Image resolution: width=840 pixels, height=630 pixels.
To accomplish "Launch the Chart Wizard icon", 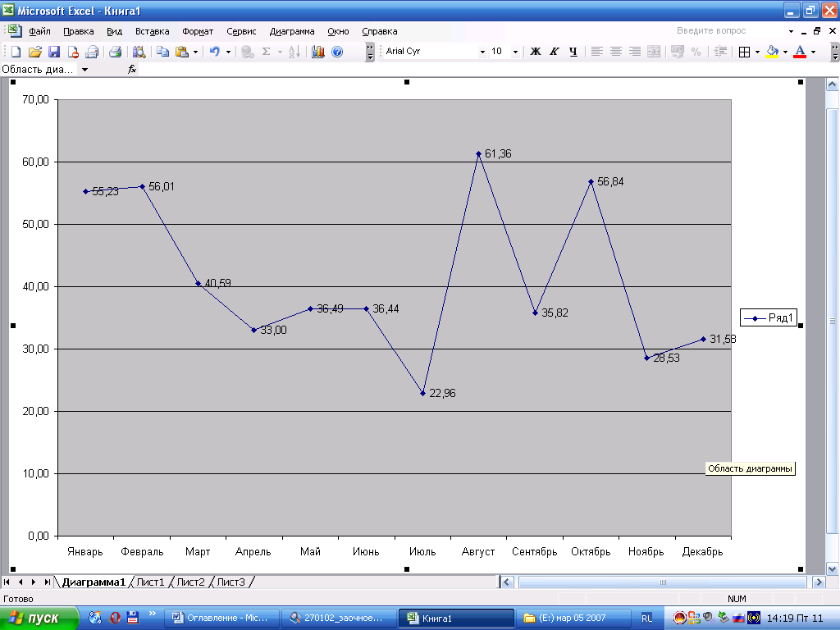I will tap(318, 52).
